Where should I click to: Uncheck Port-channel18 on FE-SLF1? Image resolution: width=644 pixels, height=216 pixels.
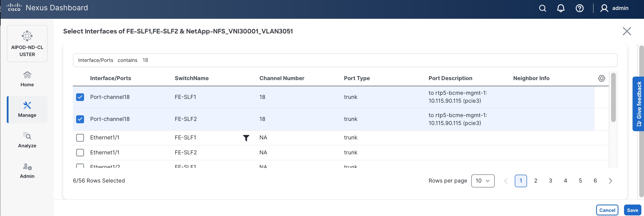tap(80, 97)
